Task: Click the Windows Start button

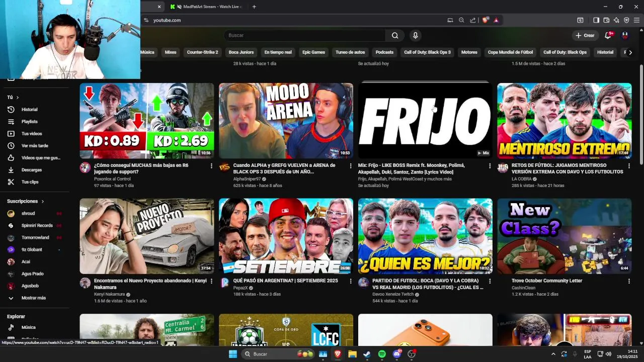Action: 232,354
